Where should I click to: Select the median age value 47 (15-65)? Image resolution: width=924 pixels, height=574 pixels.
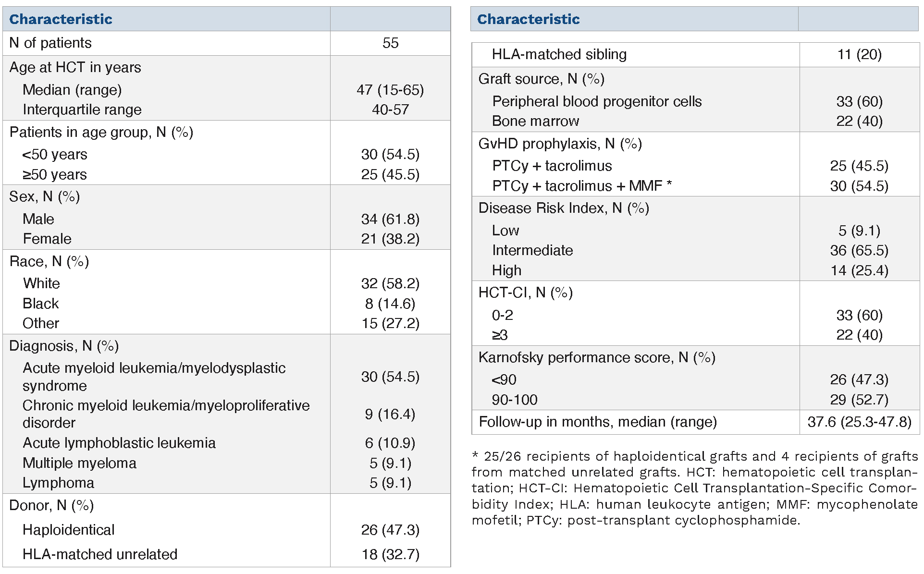390,90
